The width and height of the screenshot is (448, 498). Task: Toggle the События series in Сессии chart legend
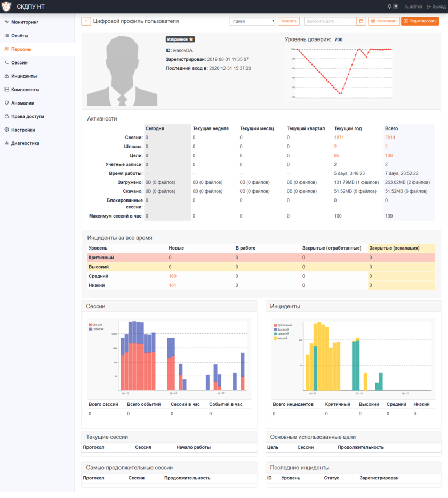(x=97, y=329)
